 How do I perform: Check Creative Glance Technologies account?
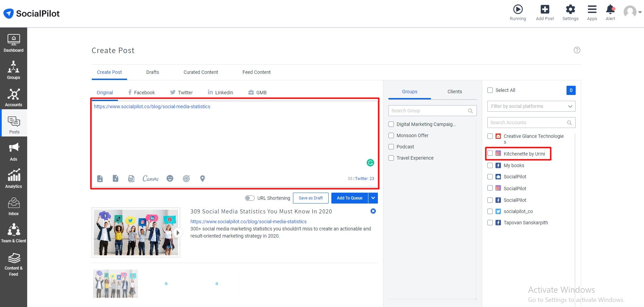(x=490, y=136)
